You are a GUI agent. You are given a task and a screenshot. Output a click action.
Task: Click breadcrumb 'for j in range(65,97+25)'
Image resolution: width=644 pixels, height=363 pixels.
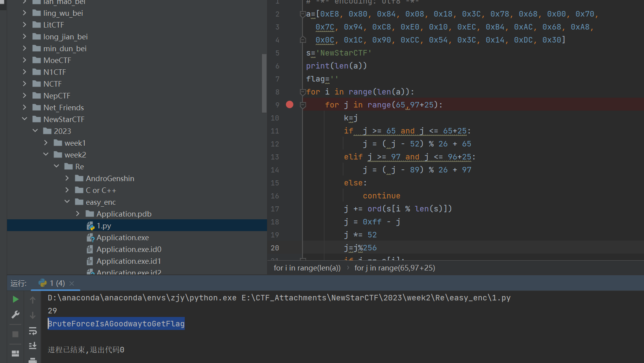395,268
